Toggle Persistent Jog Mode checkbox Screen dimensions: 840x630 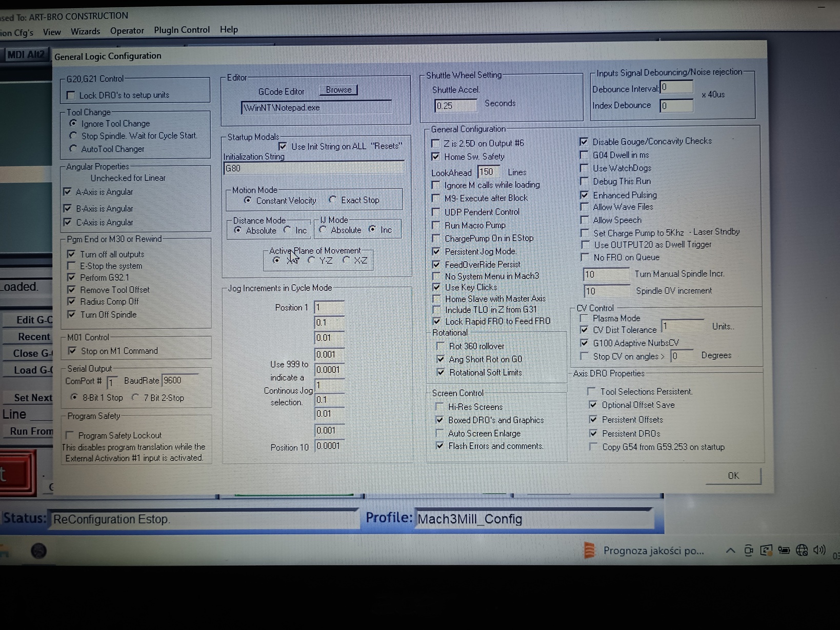(436, 251)
